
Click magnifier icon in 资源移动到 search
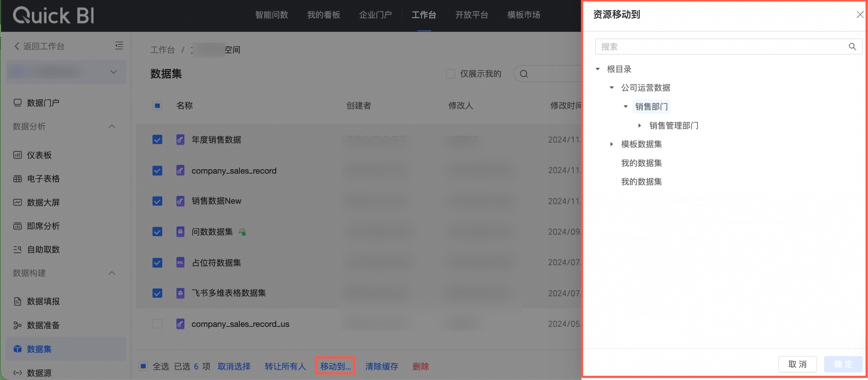pos(852,47)
